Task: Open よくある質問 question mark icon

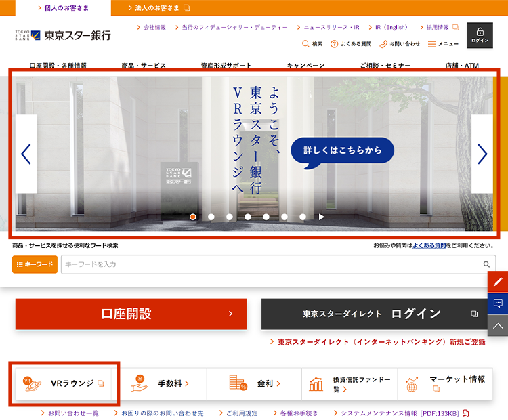Action: (334, 44)
